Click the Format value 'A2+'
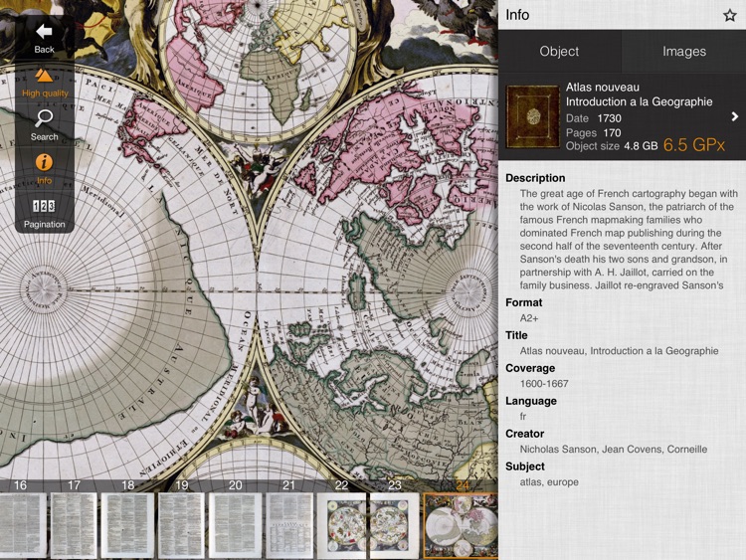Screen dimensions: 746x560 click(529, 318)
